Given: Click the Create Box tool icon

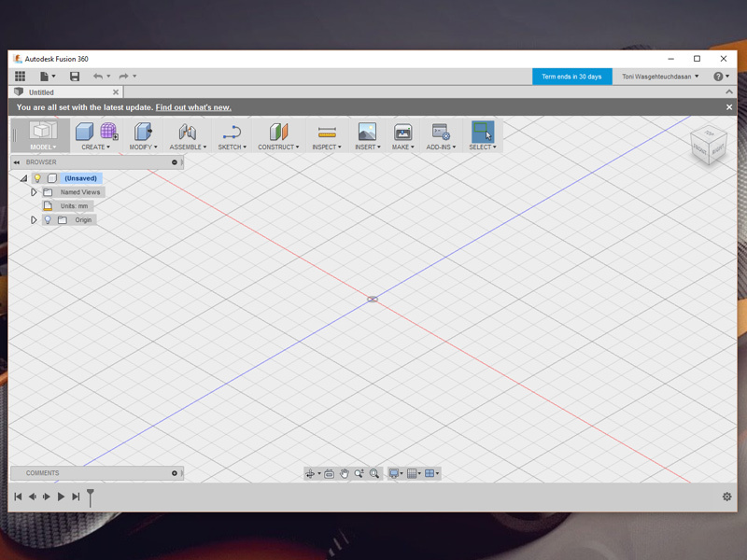Looking at the screenshot, I should click(85, 132).
